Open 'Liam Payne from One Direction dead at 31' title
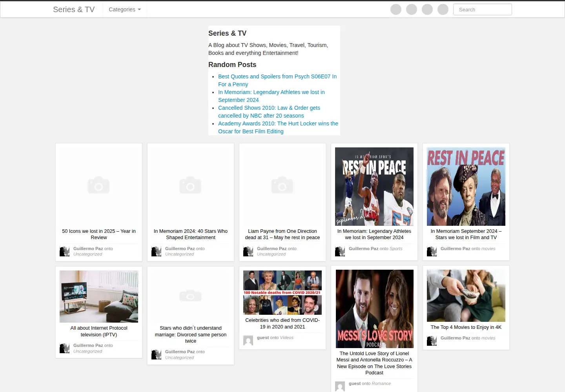 (282, 234)
